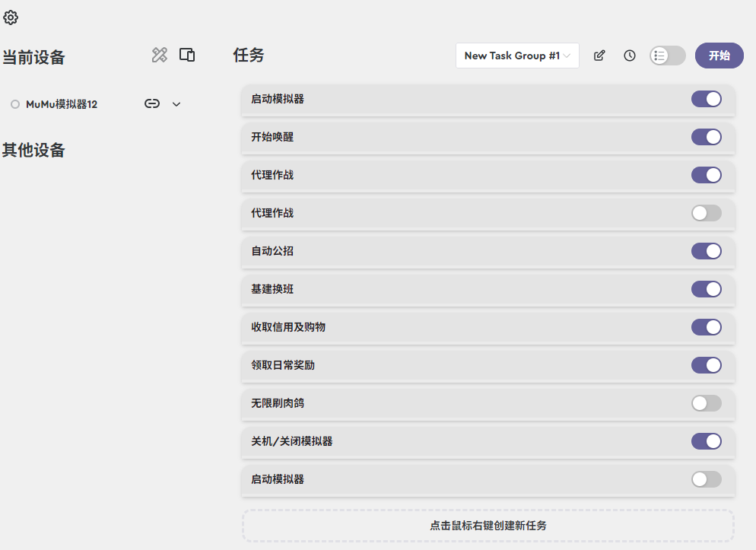
Task: Enable the second 代理作战 toggle switch
Action: (x=706, y=213)
